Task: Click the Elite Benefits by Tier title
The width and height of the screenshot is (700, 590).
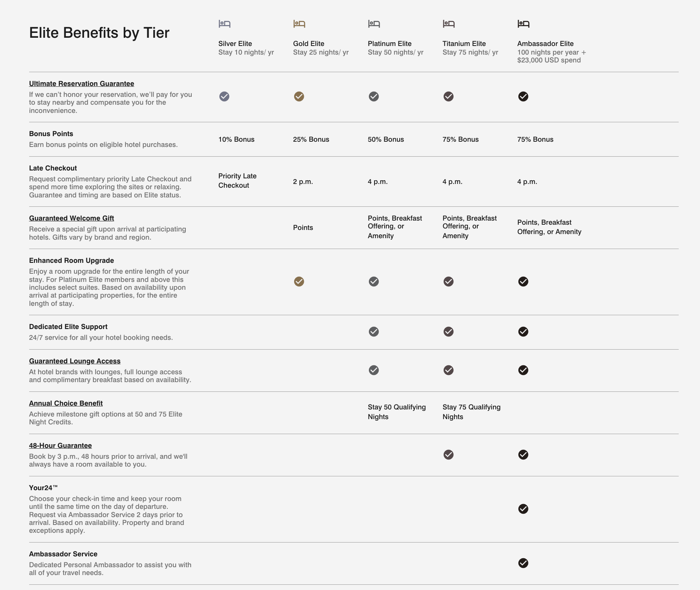Action: 99,33
